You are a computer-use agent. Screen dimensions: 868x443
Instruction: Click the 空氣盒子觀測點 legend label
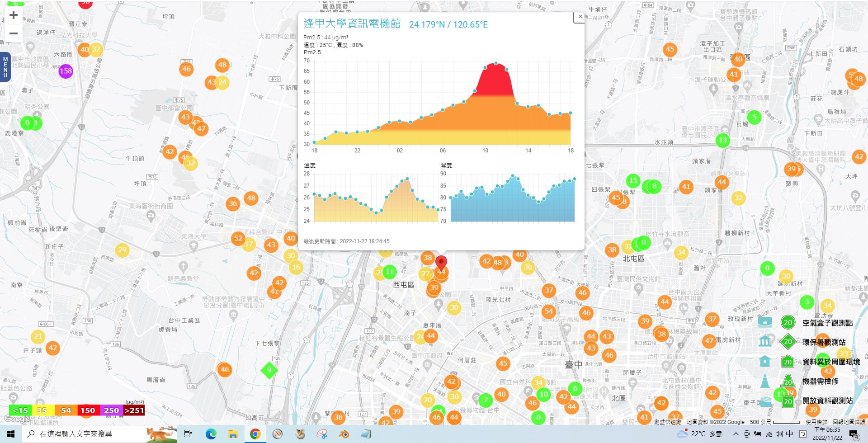827,323
